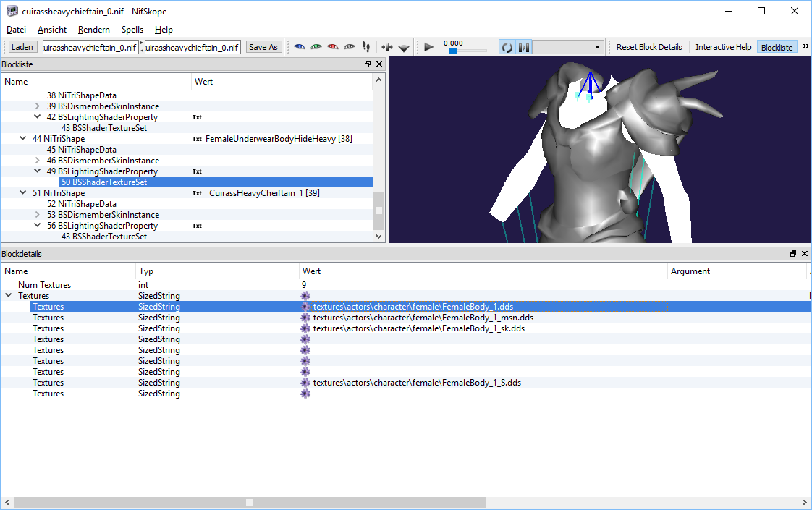The width and height of the screenshot is (812, 510).
Task: Open the Spells menu
Action: click(x=132, y=30)
